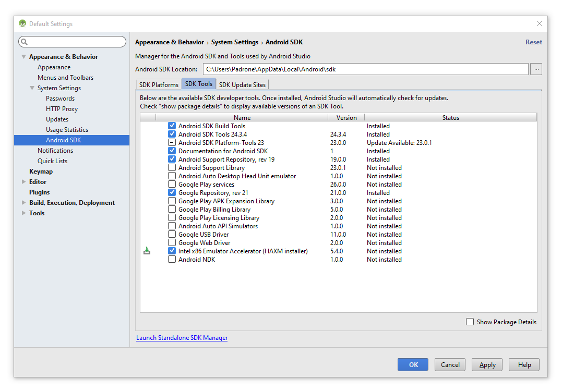The image size is (562, 392).
Task: Uncheck Documentation for Android SDK
Action: pos(172,151)
